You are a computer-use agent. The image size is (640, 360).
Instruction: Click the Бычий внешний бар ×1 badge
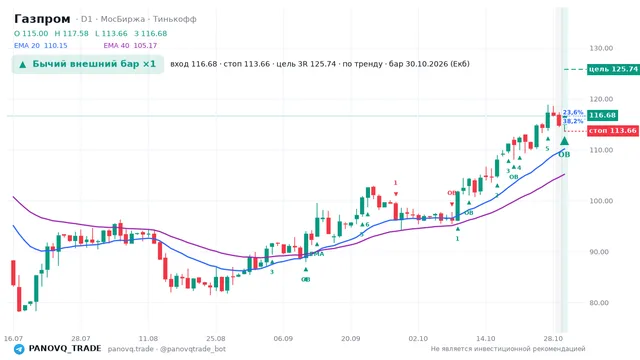coord(88,64)
